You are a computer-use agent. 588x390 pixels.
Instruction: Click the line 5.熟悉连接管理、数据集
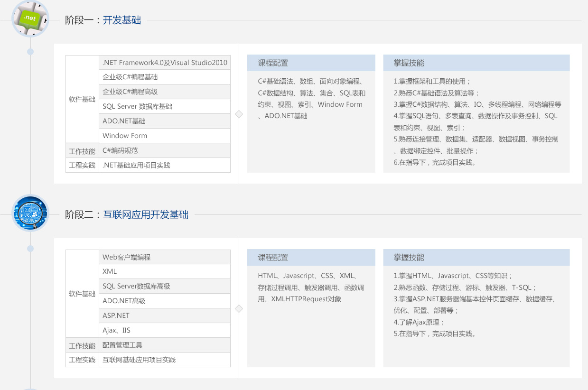click(x=476, y=139)
